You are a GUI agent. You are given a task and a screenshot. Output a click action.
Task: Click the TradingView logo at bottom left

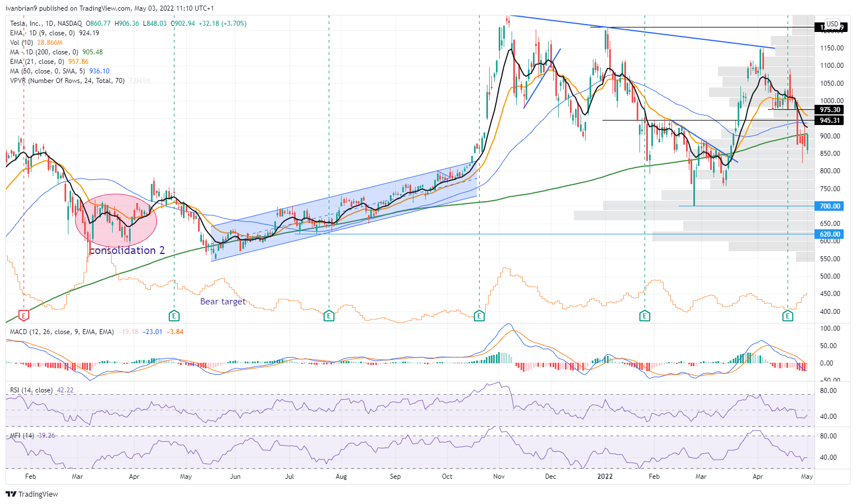[32, 494]
